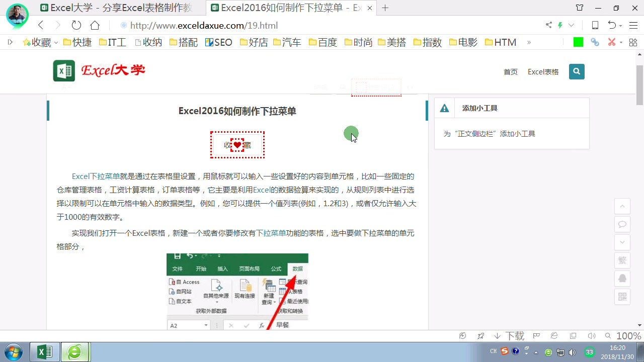644x362 pixels.
Task: Click the Excel ribbon tutorial image
Action: 237,292
